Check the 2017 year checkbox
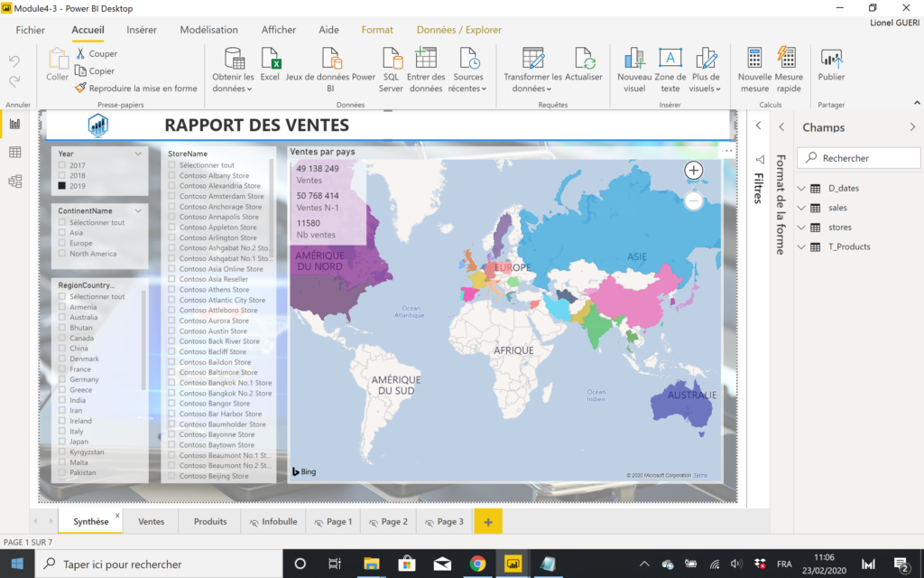The width and height of the screenshot is (924, 578). pos(62,165)
